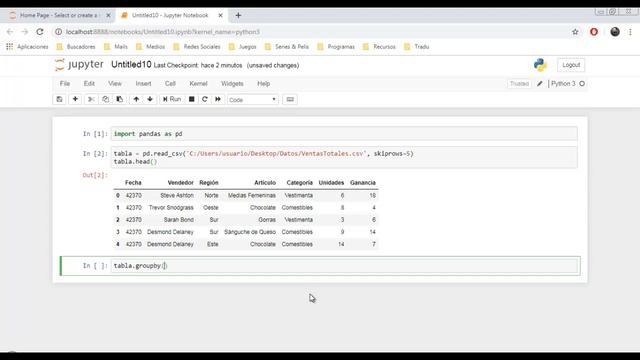Screen dimensions: 640x360
Task: Open the command palette keyboard icon
Action: 290,99
